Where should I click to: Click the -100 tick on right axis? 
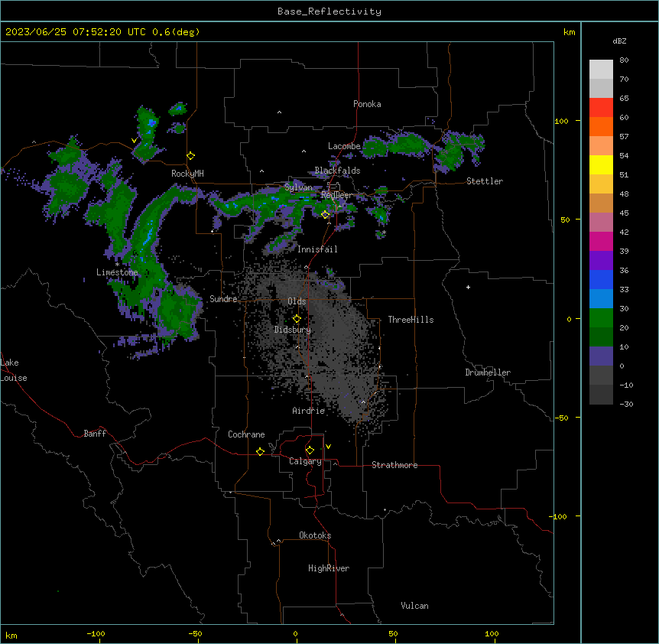tap(559, 516)
